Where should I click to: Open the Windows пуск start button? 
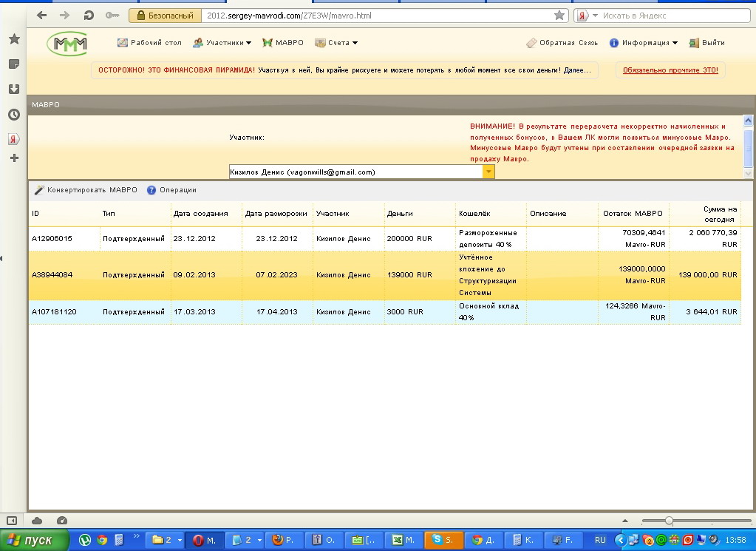click(34, 541)
